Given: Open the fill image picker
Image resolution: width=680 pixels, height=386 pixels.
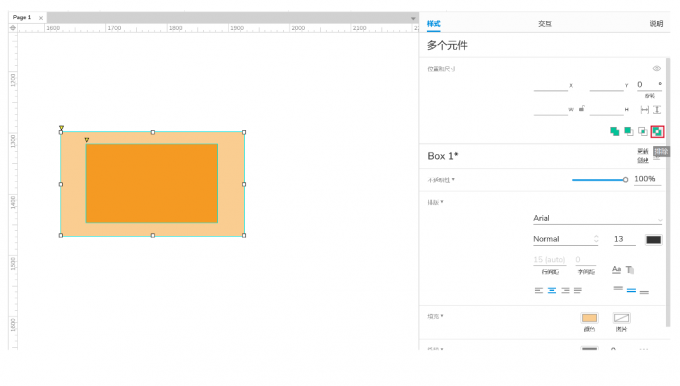Looking at the screenshot, I should (621, 318).
